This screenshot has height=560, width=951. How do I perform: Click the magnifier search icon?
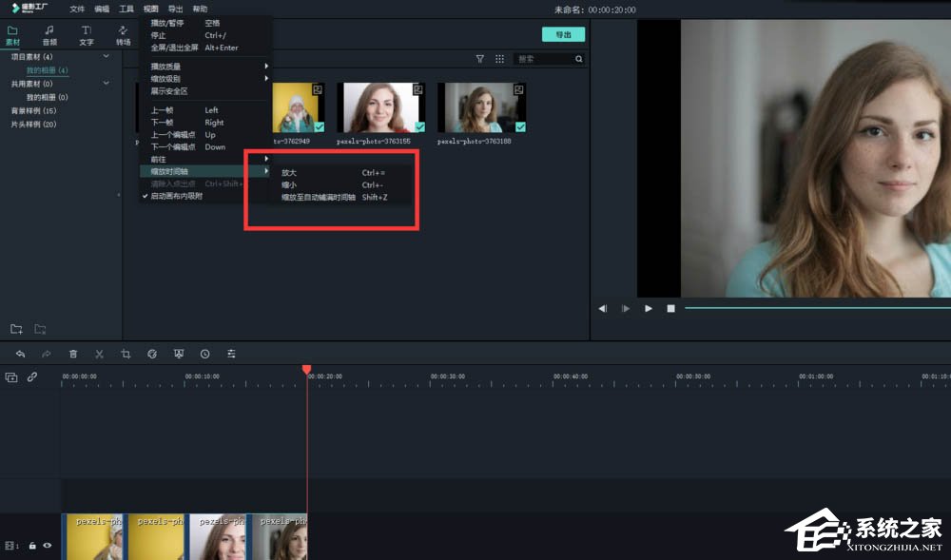578,59
